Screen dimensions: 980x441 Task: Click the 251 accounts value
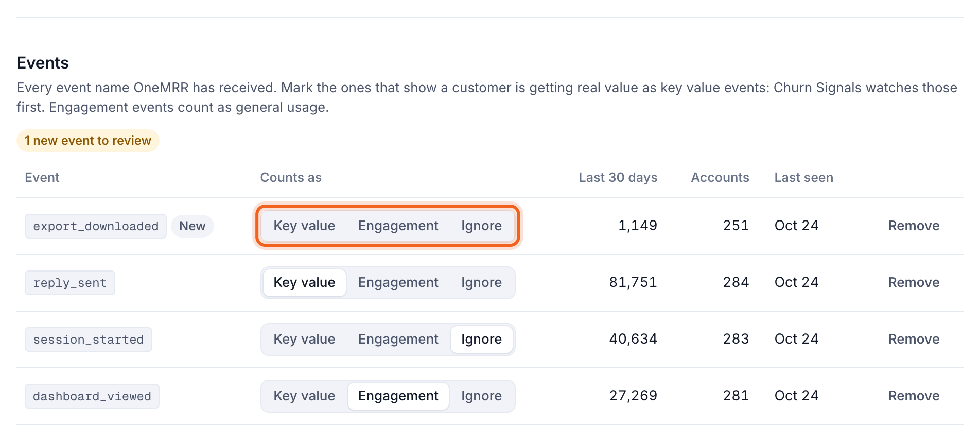pos(736,226)
